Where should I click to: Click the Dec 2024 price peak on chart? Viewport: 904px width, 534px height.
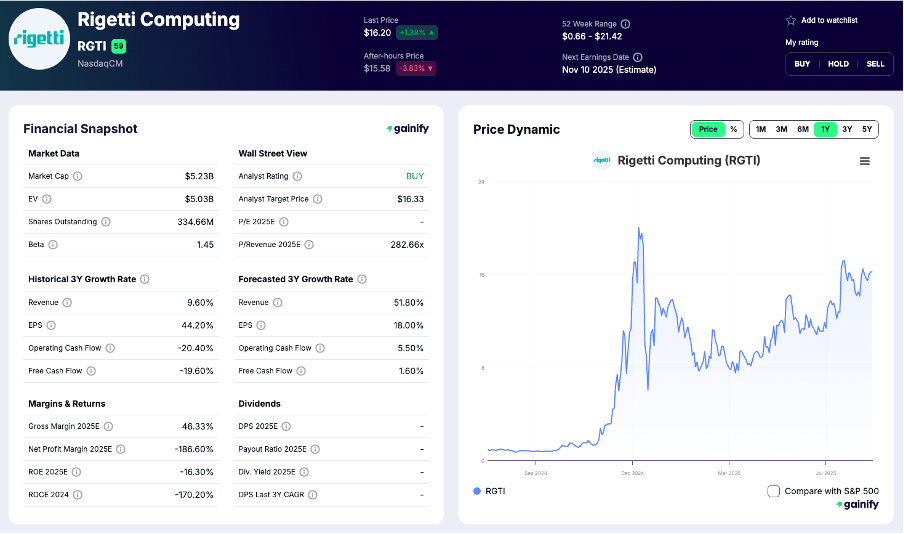click(x=639, y=229)
